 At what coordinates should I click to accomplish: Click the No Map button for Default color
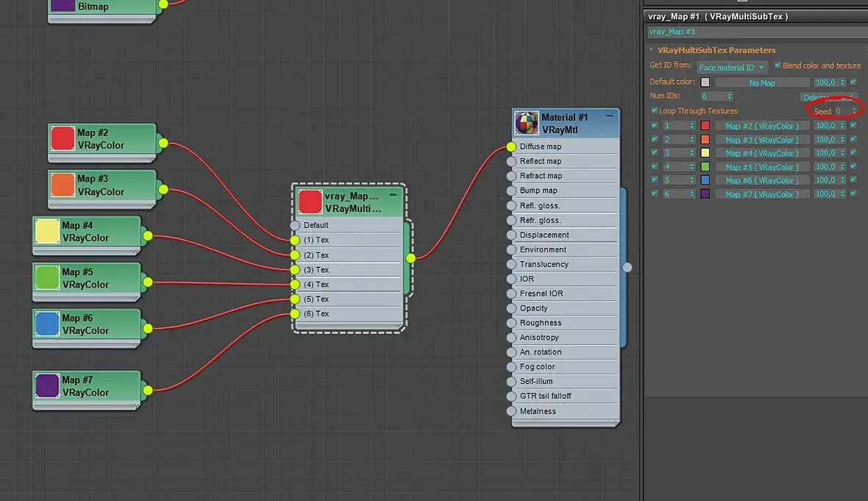pyautogui.click(x=762, y=82)
